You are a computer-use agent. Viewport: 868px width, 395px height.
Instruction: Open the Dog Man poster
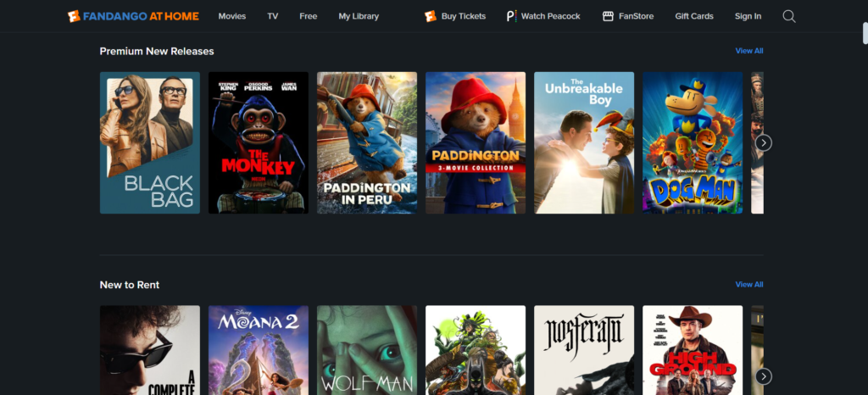tap(692, 142)
